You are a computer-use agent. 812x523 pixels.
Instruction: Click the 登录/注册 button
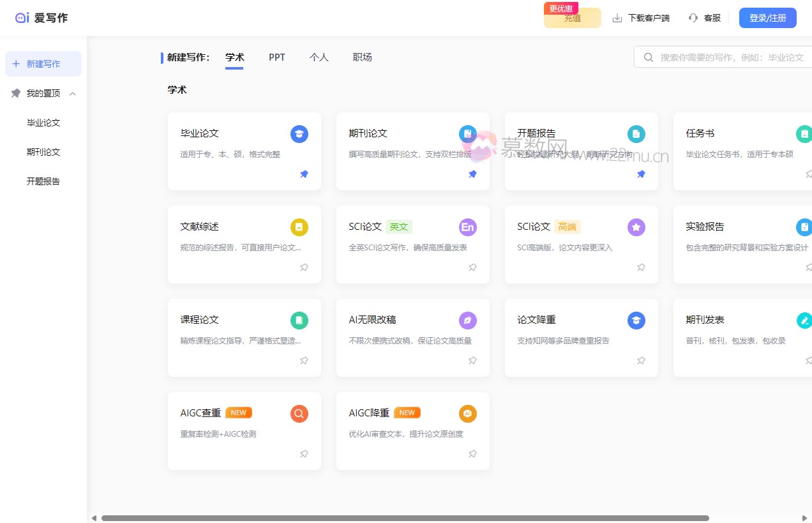pos(767,18)
